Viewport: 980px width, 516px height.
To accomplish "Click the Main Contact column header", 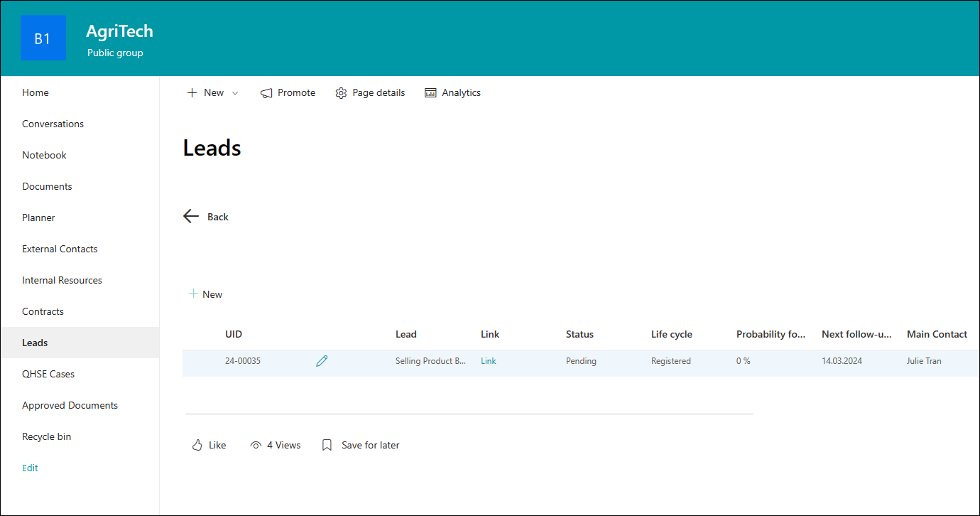I will pyautogui.click(x=937, y=334).
